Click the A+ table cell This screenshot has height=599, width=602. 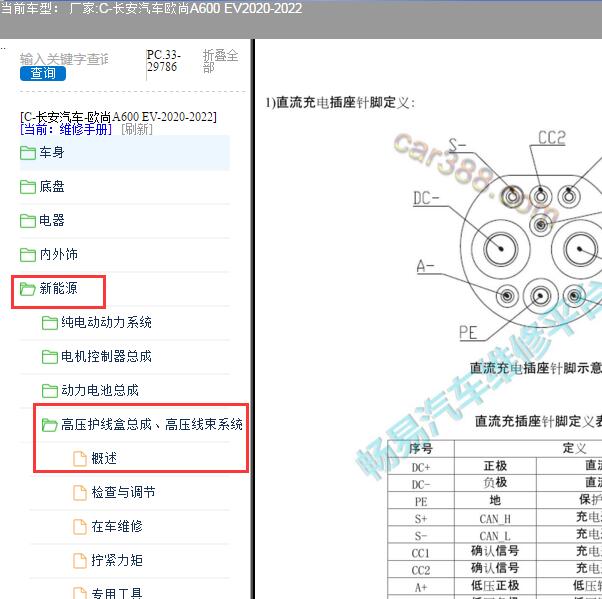421,587
